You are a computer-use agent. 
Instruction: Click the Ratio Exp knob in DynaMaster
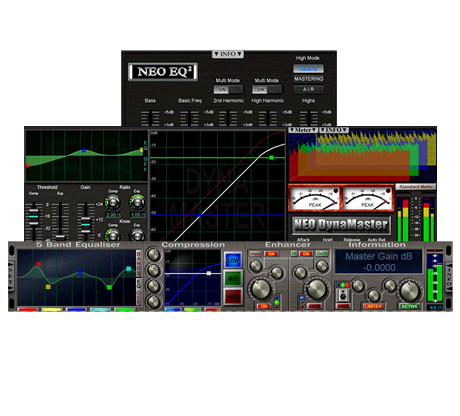point(137,202)
